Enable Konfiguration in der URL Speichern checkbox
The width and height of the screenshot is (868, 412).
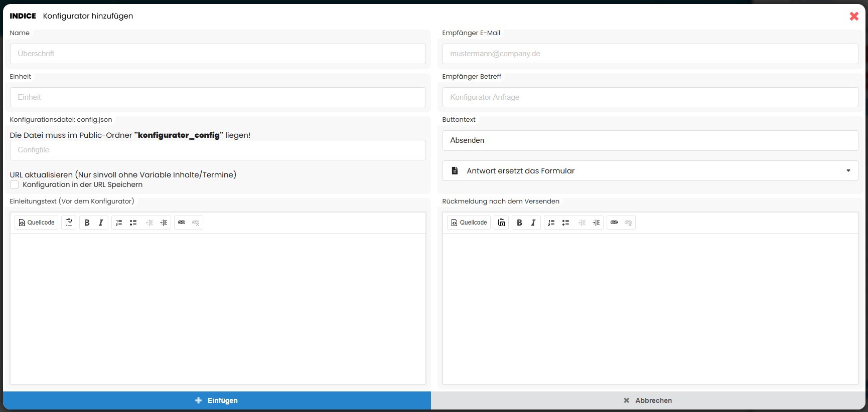point(15,185)
